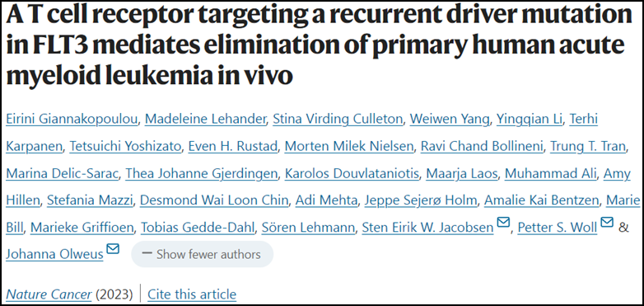Click Desmond Wai Loon Chin link
This screenshot has width=644, height=306.
[x=215, y=200]
